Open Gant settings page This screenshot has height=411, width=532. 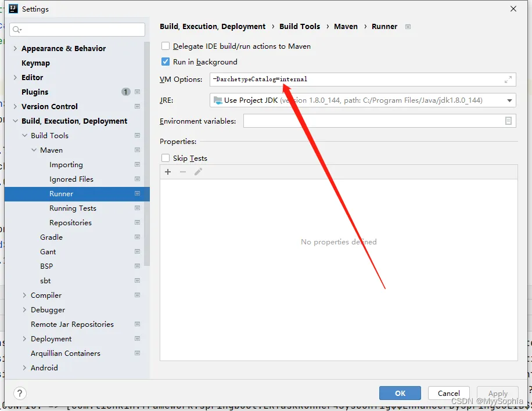tap(48, 251)
